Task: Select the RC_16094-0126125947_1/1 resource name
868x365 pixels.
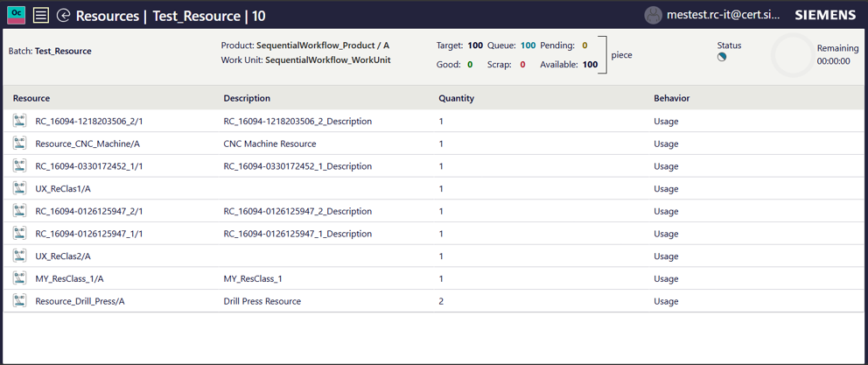Action: coord(89,234)
